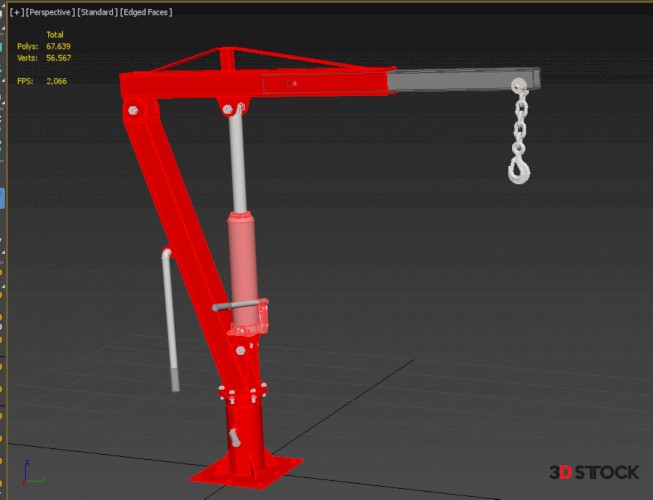
Task: Select the red square base plate
Action: point(247,475)
